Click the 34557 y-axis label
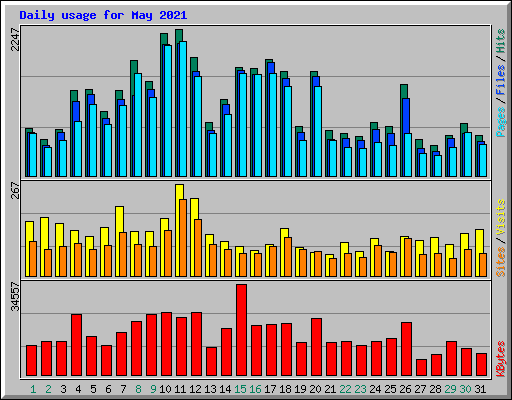This screenshot has width=512, height=400. pos(15,296)
